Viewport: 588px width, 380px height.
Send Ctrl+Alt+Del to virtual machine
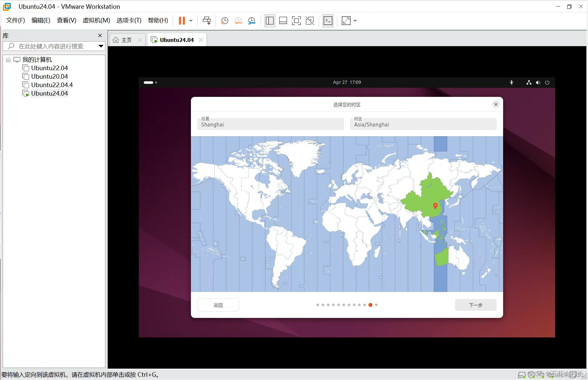(x=207, y=20)
